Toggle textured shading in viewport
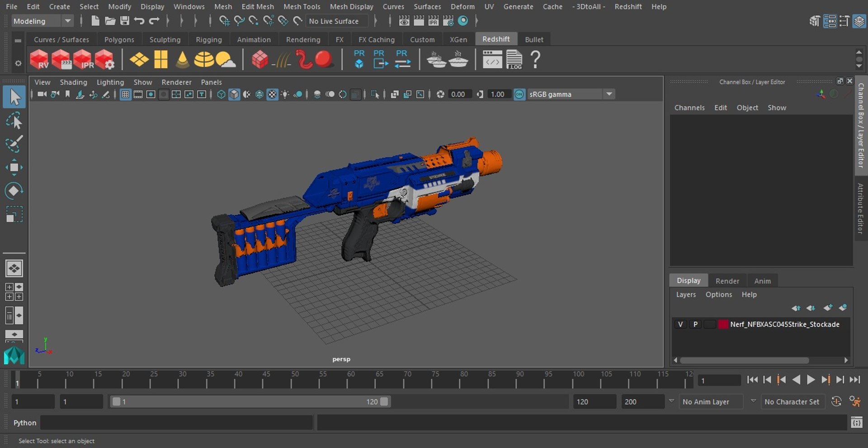This screenshot has height=448, width=868. click(272, 94)
